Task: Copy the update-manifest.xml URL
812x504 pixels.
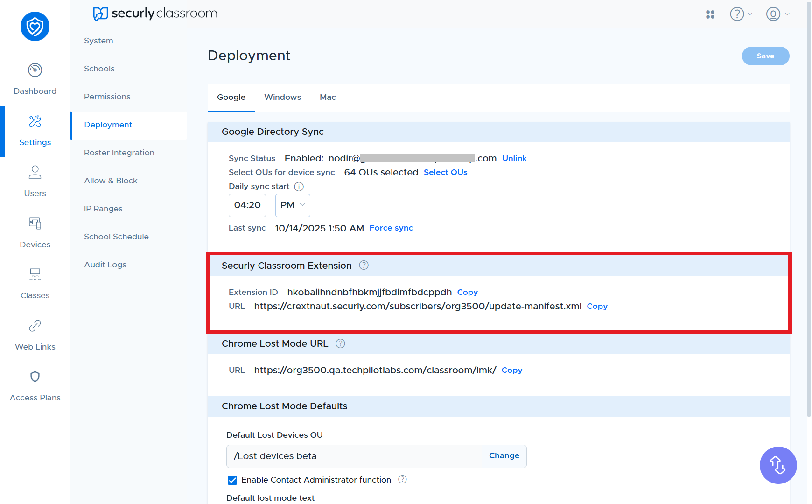Action: point(597,306)
